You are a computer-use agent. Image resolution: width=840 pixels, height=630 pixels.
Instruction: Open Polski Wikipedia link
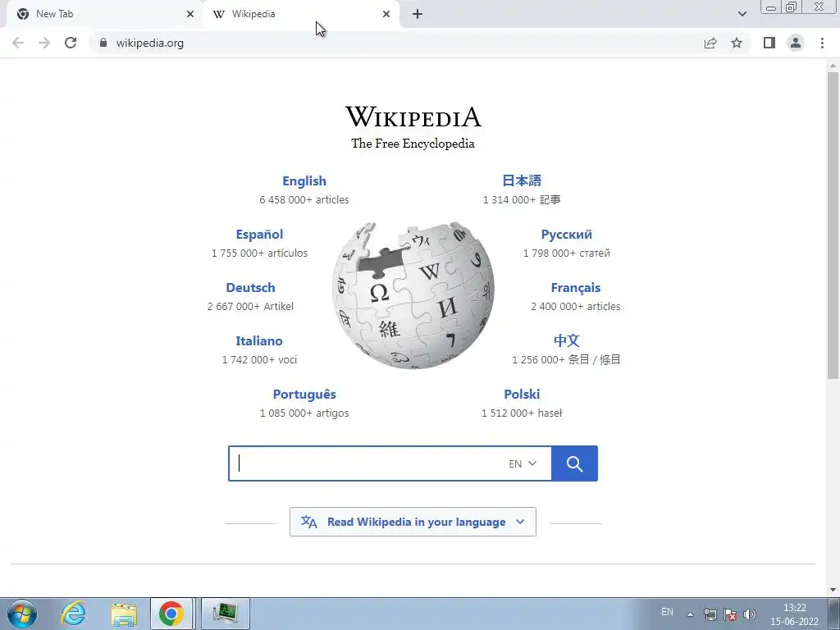coord(522,395)
